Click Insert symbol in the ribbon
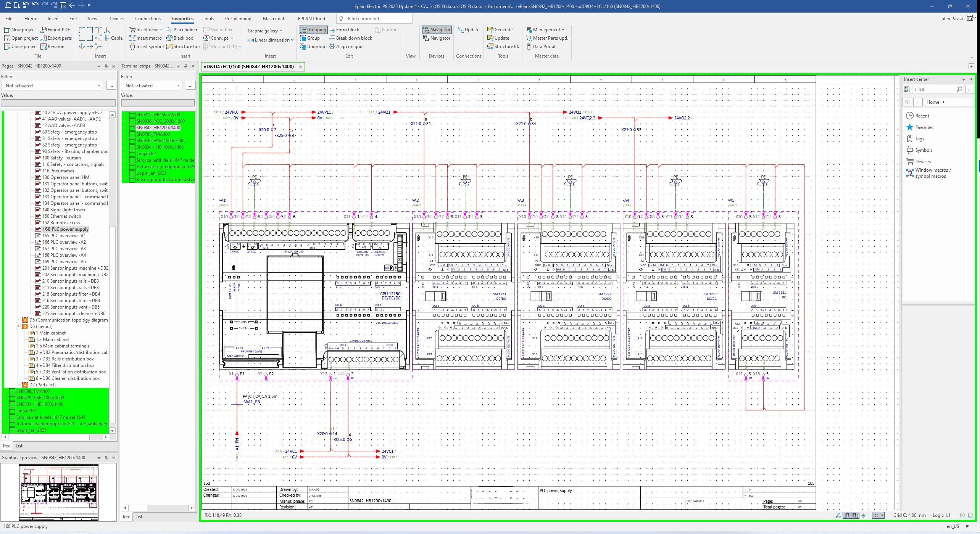Viewport: 980px width, 534px height. (147, 47)
